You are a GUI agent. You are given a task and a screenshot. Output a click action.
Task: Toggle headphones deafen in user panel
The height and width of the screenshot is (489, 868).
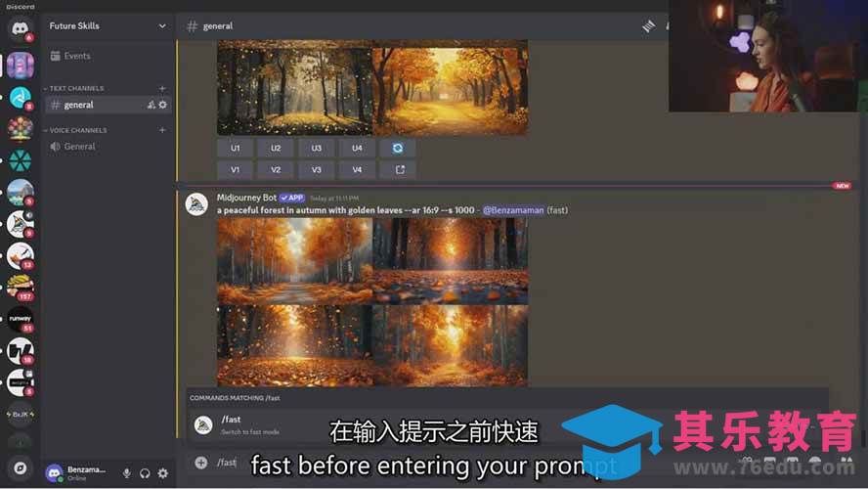point(145,473)
